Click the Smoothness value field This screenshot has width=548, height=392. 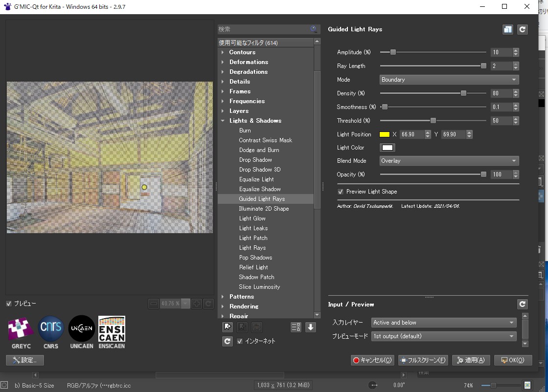tap(501, 107)
